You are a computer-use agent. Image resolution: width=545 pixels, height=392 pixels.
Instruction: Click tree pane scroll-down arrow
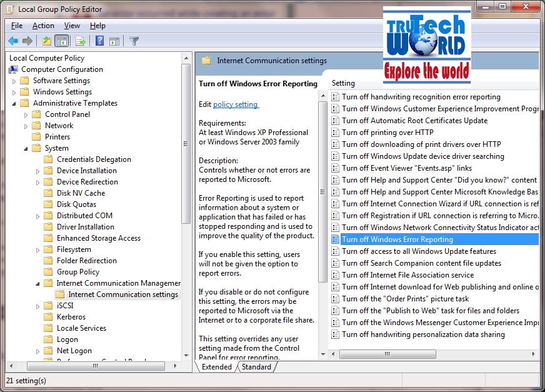[x=186, y=356]
